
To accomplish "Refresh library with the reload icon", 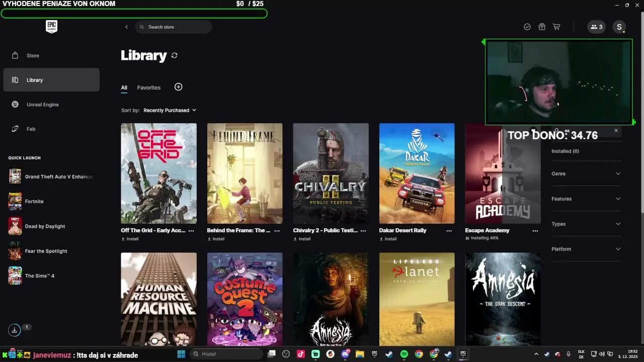I will [x=175, y=55].
